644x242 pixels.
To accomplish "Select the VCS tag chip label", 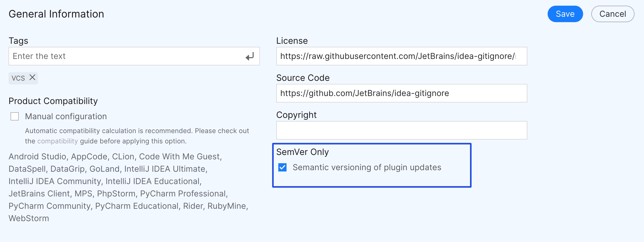I will (18, 78).
